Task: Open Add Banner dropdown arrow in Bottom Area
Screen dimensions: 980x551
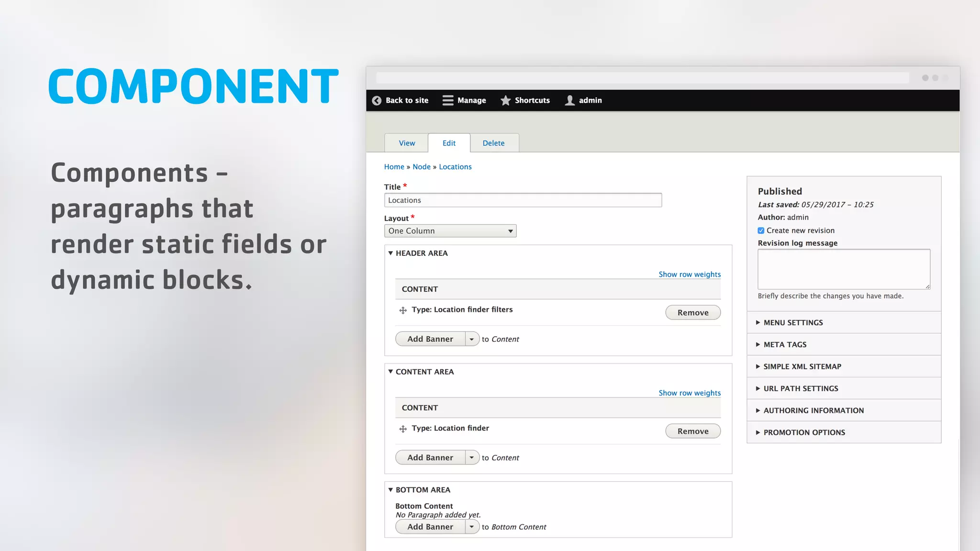Action: 472,527
